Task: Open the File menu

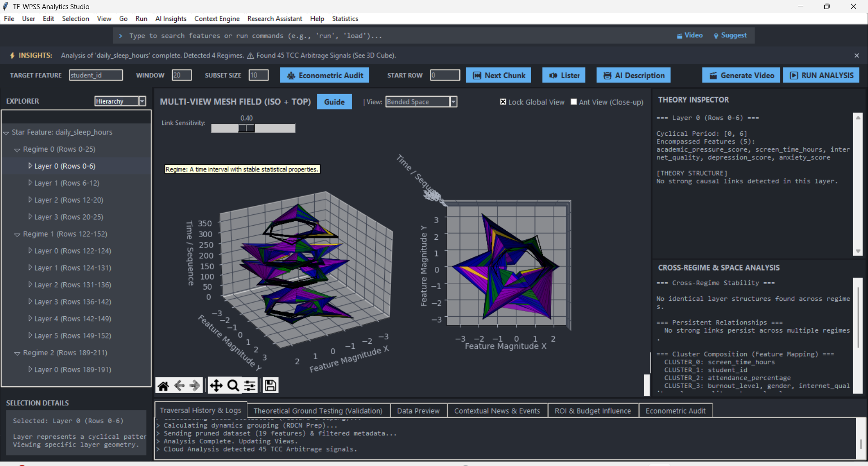Action: coord(9,19)
